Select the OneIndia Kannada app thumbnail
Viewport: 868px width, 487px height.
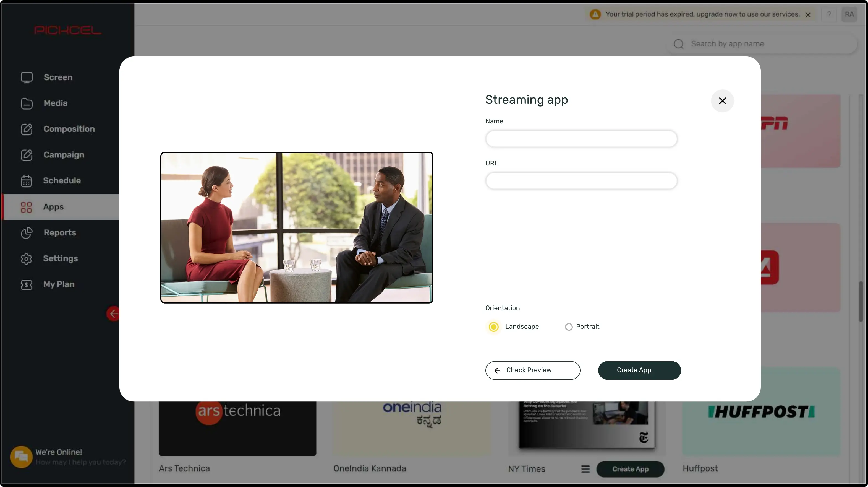pos(412,429)
